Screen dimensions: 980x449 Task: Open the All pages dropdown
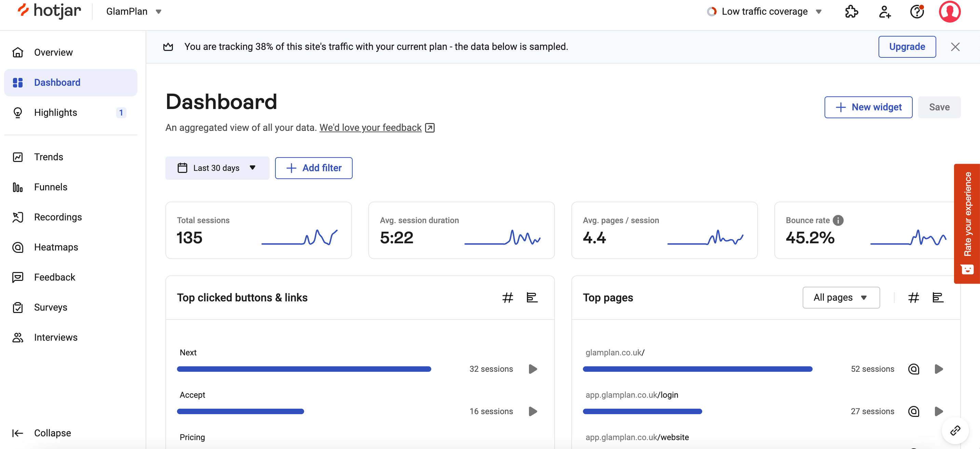[x=841, y=298]
